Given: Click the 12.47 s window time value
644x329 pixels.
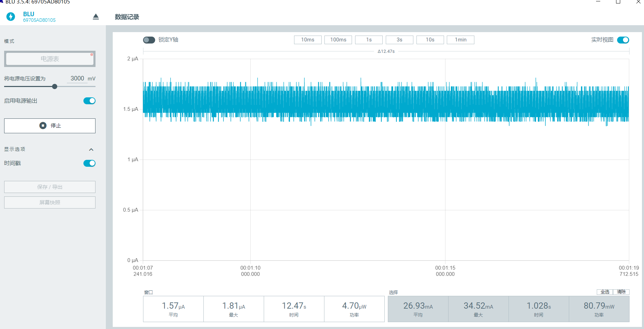Looking at the screenshot, I should click(294, 306).
